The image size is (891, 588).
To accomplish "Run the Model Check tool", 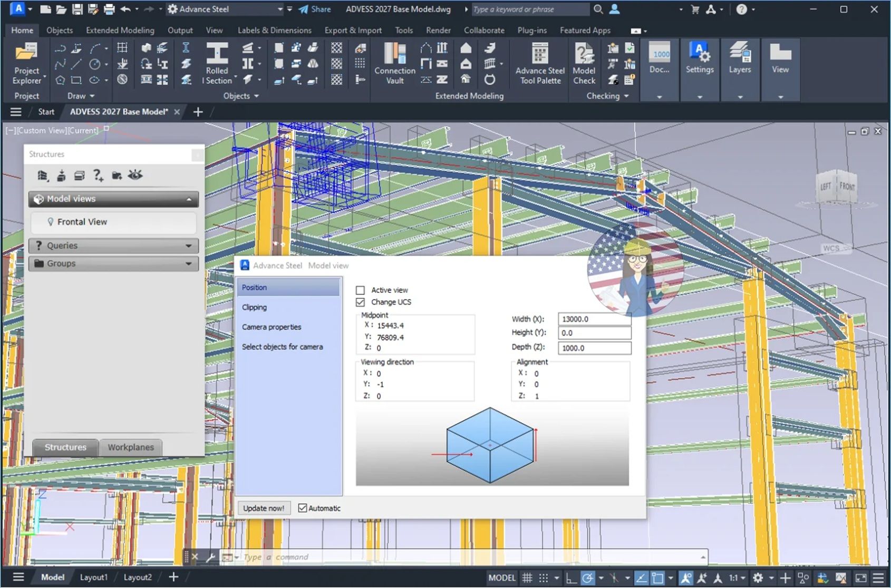I will click(584, 64).
